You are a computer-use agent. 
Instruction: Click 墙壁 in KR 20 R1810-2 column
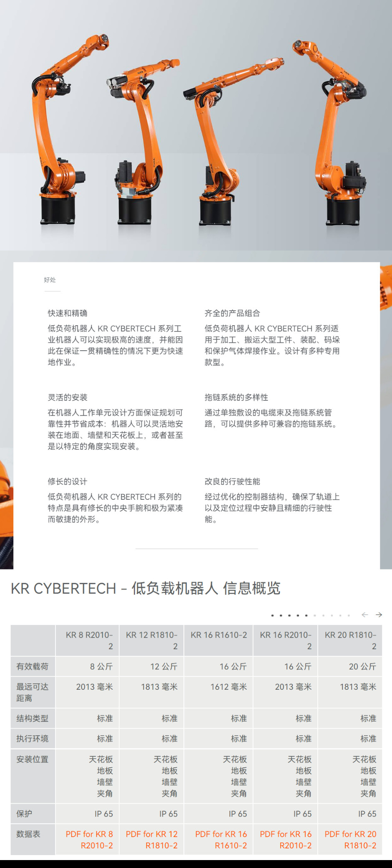[368, 782]
